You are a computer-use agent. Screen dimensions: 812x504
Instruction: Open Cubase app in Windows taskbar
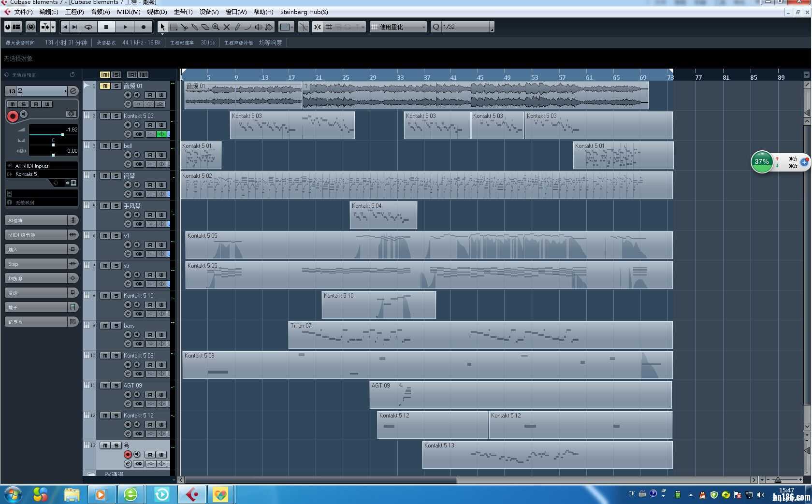click(192, 494)
